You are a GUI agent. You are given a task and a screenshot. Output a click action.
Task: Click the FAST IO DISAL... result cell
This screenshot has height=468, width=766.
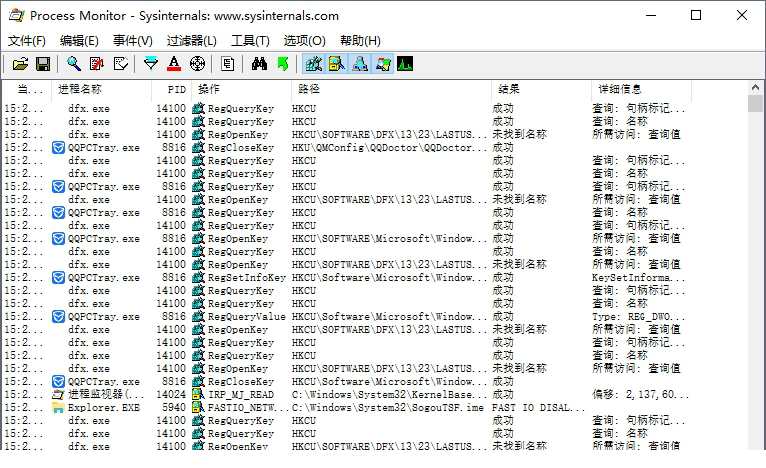click(x=538, y=407)
